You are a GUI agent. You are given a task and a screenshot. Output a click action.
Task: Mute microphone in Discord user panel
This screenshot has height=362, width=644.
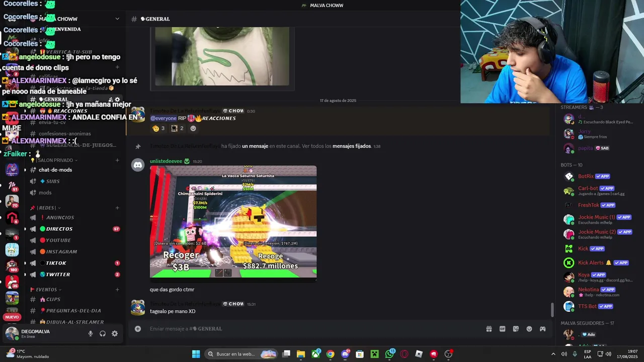click(x=91, y=333)
